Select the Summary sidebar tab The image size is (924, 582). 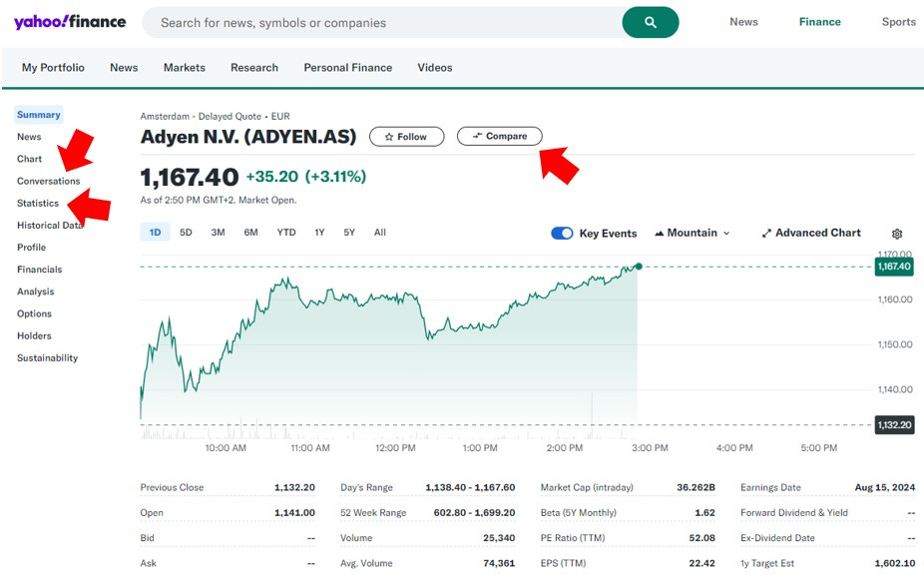(38, 115)
